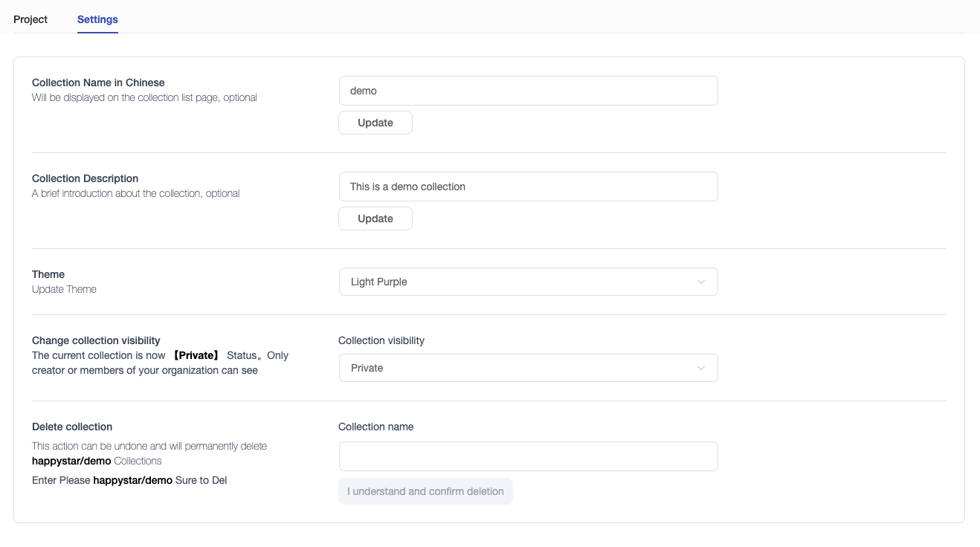
Task: Click the Update Theme description text
Action: (63, 289)
